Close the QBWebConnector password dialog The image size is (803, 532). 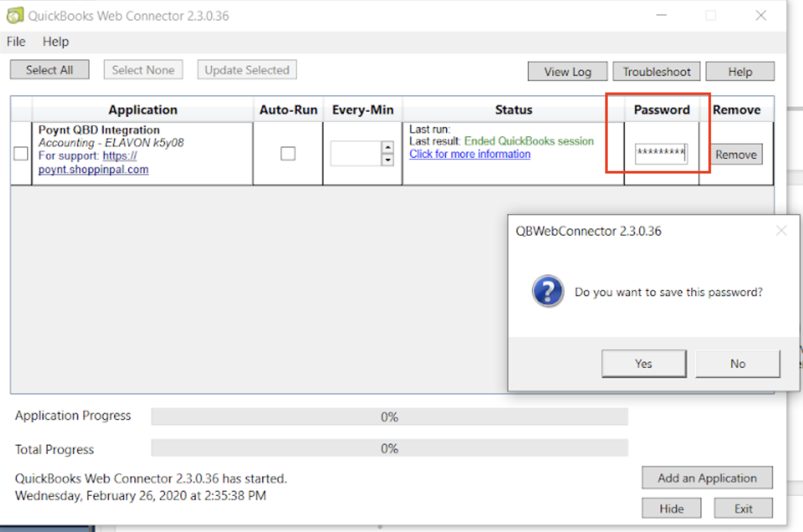pyautogui.click(x=781, y=231)
